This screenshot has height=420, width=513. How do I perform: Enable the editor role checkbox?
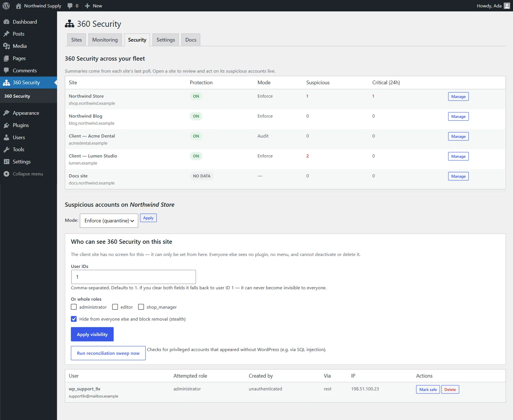pyautogui.click(x=115, y=307)
